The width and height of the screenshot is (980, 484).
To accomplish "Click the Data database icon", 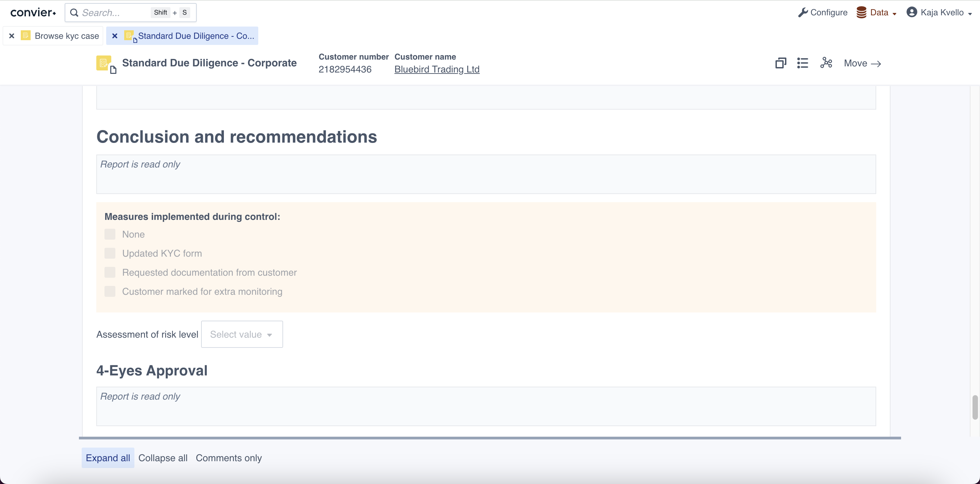I will click(861, 13).
